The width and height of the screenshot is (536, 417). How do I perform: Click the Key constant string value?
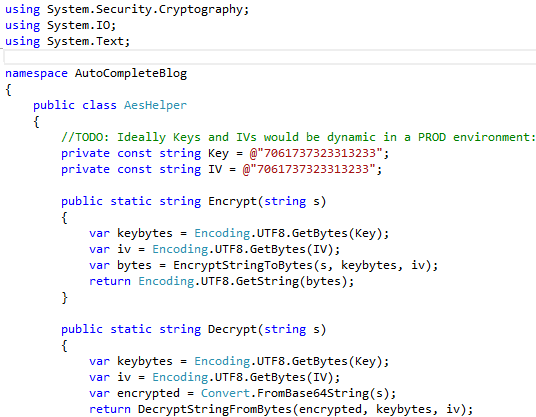pyautogui.click(x=316, y=153)
